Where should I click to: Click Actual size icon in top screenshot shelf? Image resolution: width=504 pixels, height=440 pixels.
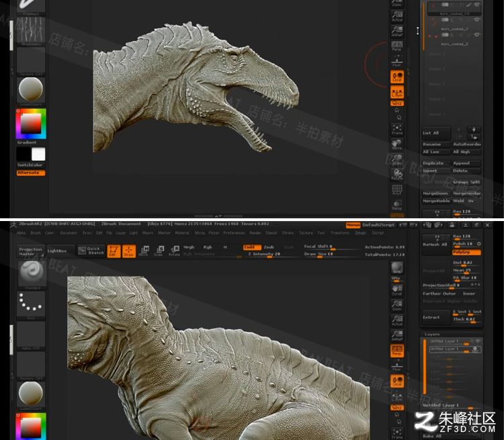[397, 15]
